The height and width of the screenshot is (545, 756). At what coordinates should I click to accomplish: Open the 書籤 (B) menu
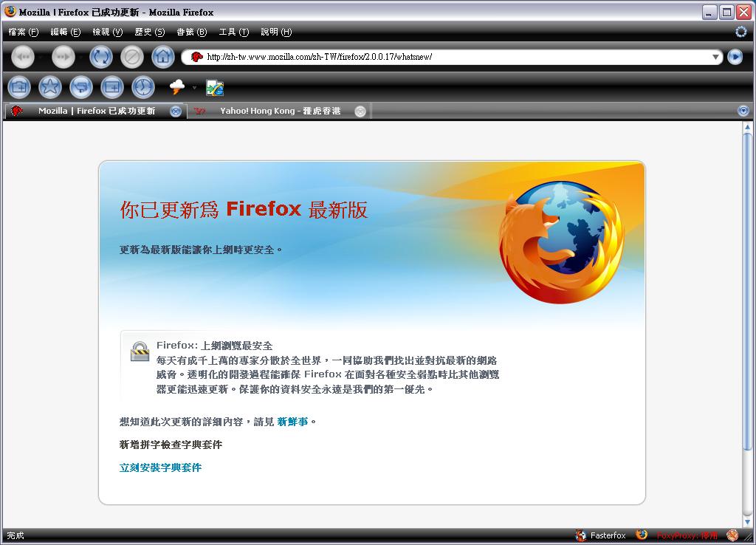[191, 32]
